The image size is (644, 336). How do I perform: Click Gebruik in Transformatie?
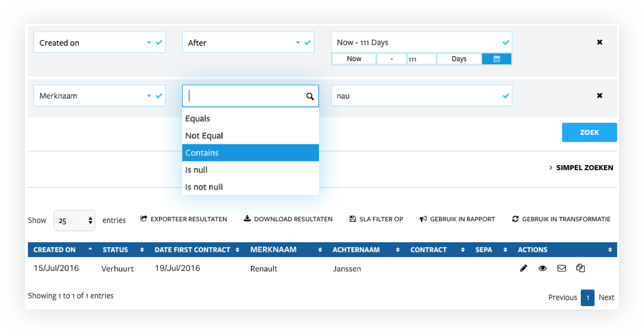click(x=561, y=219)
